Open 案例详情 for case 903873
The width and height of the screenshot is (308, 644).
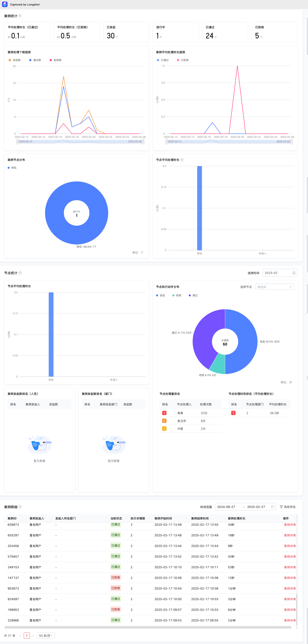coord(290,589)
